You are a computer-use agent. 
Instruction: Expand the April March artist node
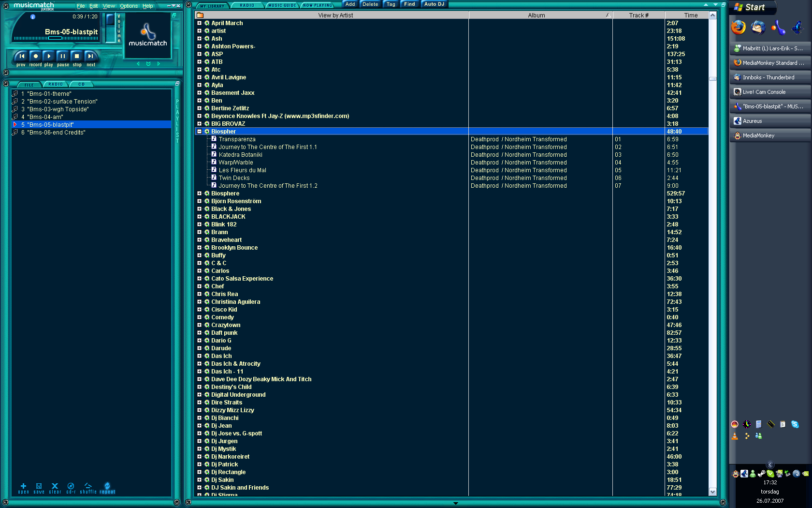199,23
